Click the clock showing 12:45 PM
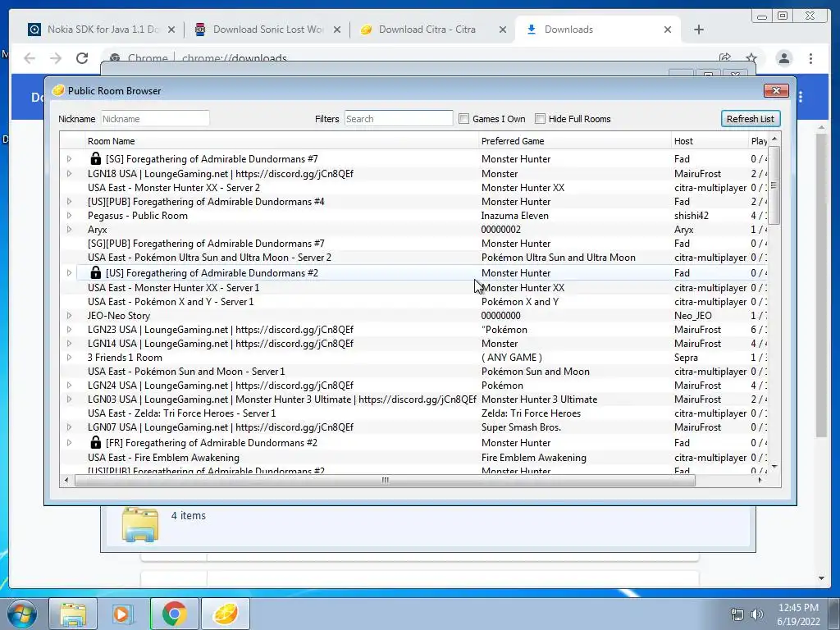This screenshot has width=840, height=630. (798, 608)
